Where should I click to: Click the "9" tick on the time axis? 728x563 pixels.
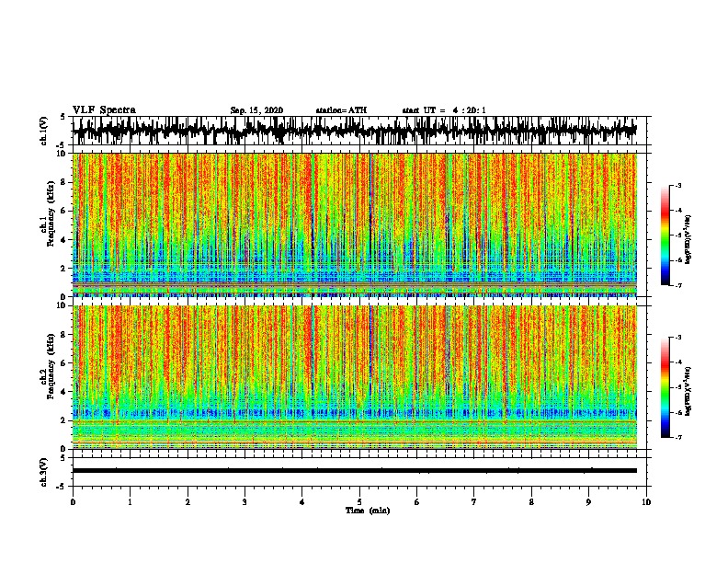point(588,502)
